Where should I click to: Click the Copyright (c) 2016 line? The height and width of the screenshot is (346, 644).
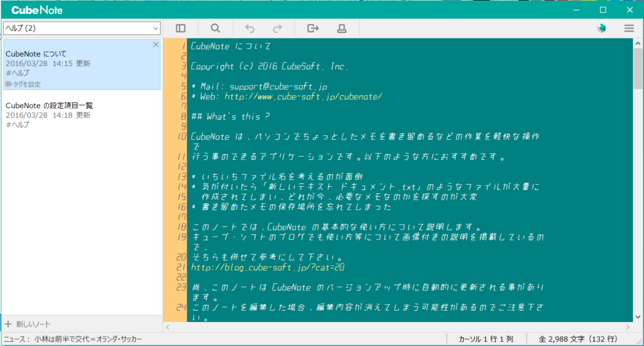point(269,66)
